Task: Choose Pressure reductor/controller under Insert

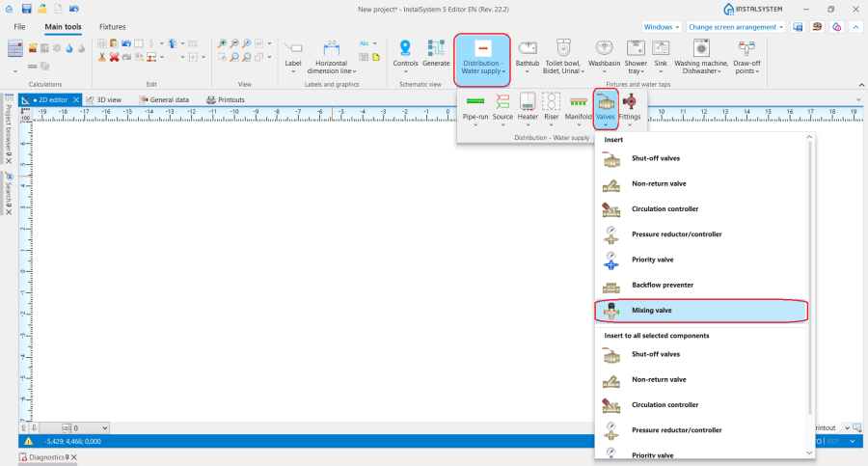Action: pyautogui.click(x=701, y=234)
